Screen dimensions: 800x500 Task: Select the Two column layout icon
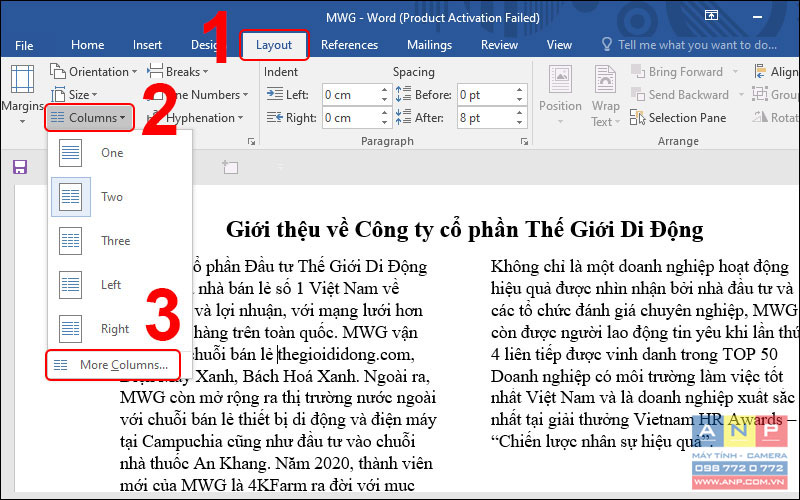[x=70, y=197]
